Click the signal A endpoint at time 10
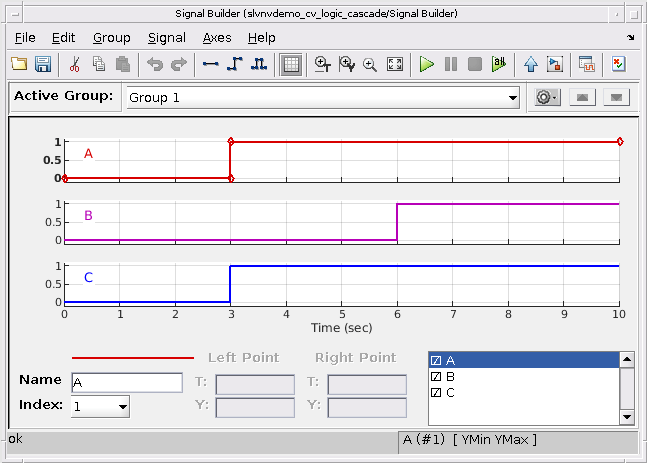Screen dimensions: 647x463 coord(620,142)
